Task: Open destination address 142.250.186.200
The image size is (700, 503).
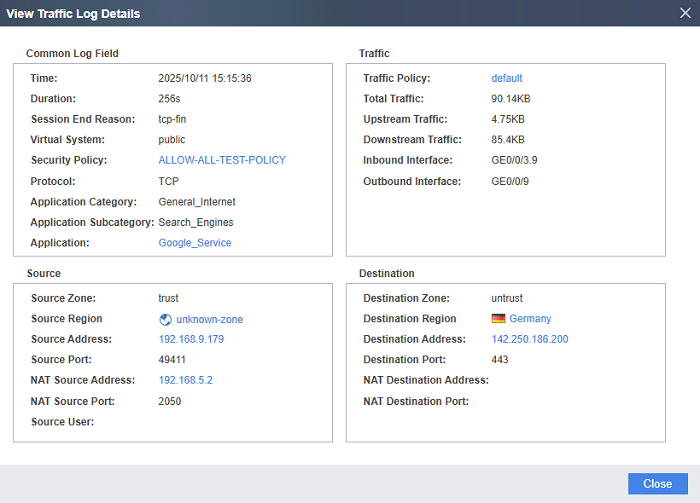Action: point(530,340)
